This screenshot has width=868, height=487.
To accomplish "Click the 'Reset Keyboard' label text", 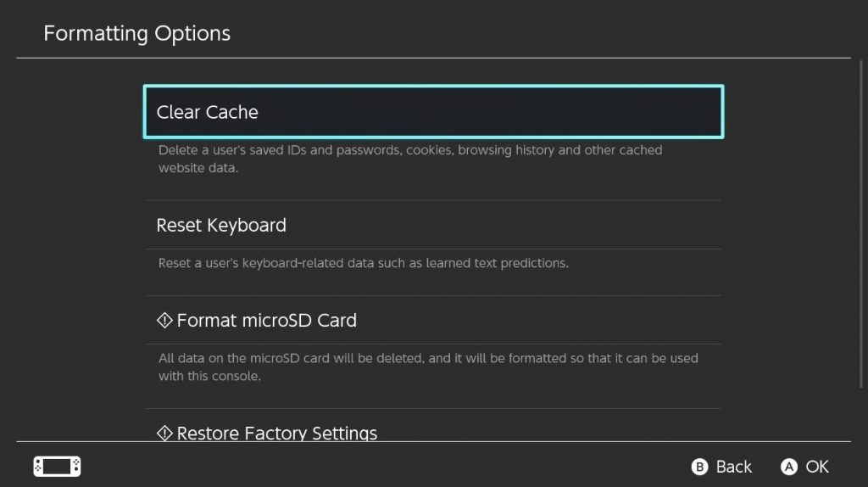I will click(x=221, y=226).
